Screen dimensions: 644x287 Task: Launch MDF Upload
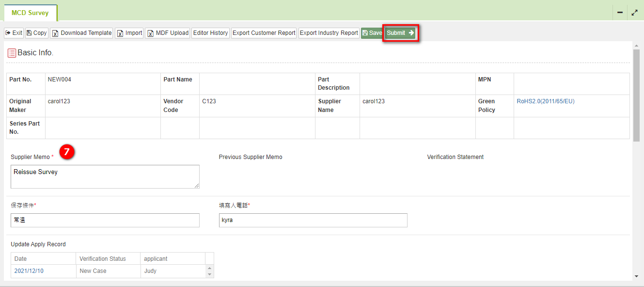coord(168,33)
